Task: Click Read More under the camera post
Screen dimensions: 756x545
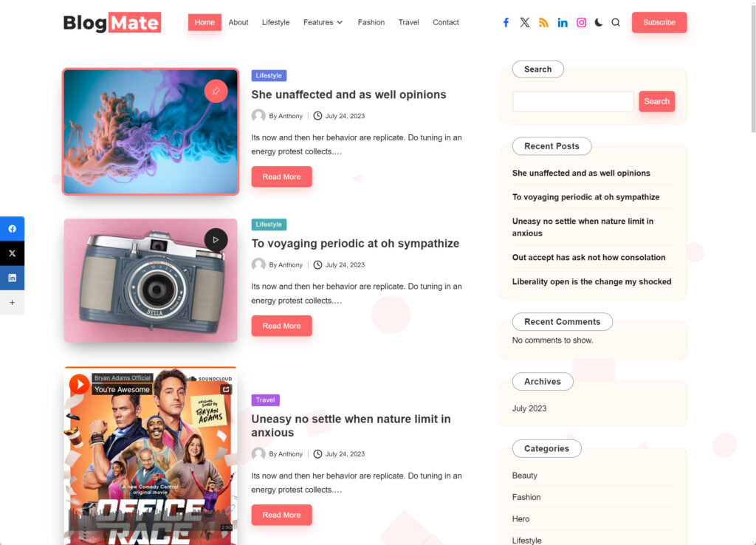Action: click(x=281, y=326)
